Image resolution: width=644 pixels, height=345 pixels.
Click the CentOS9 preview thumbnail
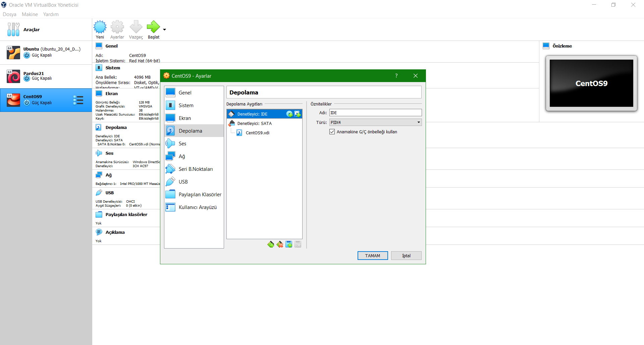(x=591, y=83)
